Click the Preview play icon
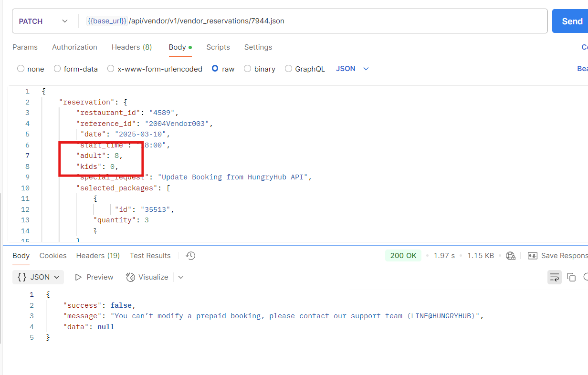The height and width of the screenshot is (375, 588). 79,277
